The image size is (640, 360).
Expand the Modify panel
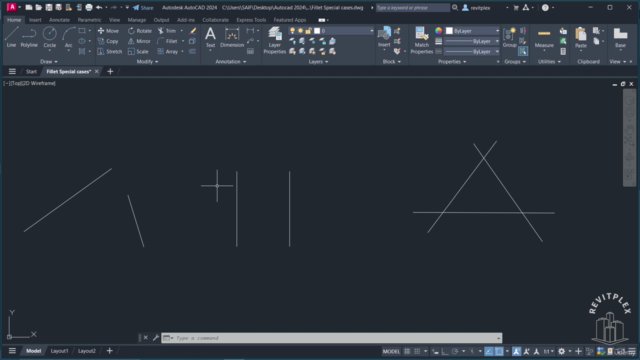tap(147, 62)
